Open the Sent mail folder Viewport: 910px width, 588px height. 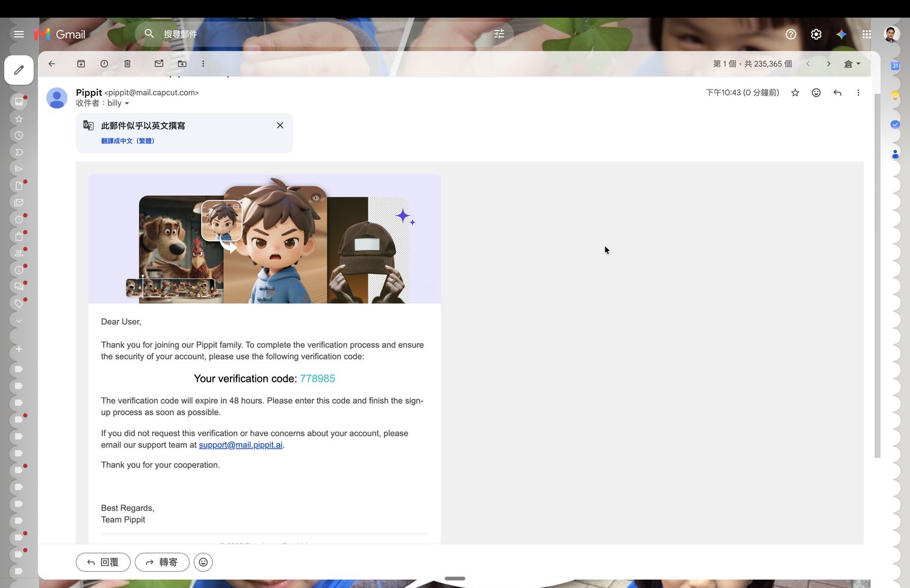[19, 169]
